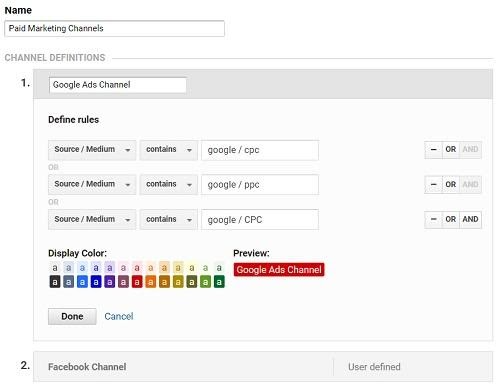Open the Facebook Channel definition row
The width and height of the screenshot is (500, 389).
[x=263, y=367]
